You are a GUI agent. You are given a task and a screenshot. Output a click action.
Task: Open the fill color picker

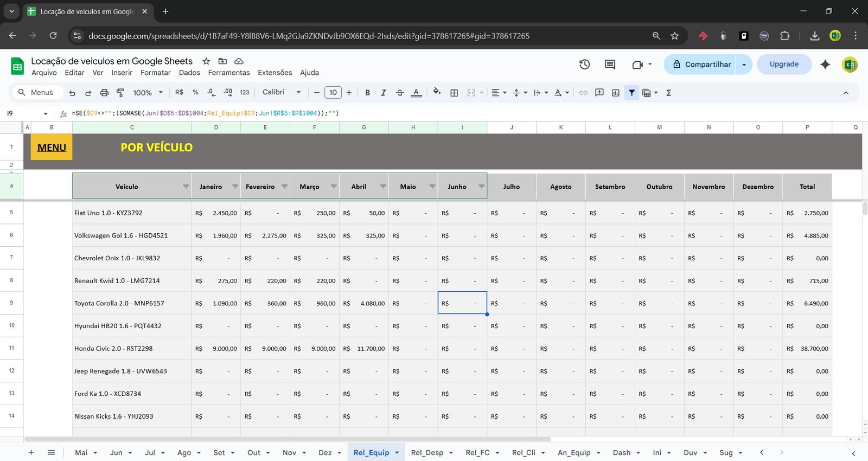click(x=437, y=92)
